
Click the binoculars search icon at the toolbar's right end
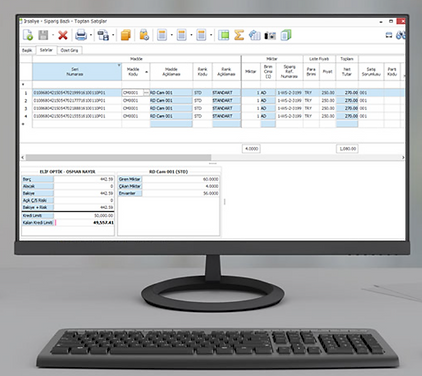(401, 35)
